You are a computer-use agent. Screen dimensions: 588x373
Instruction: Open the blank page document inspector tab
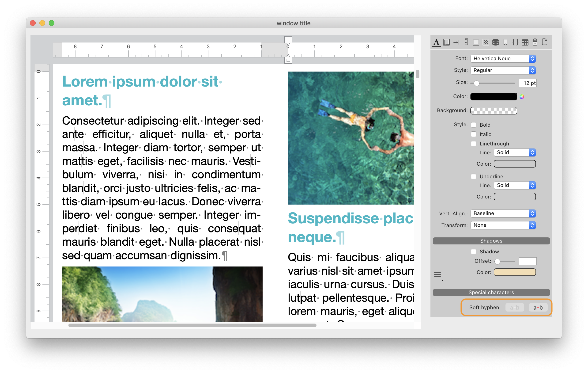pos(545,42)
